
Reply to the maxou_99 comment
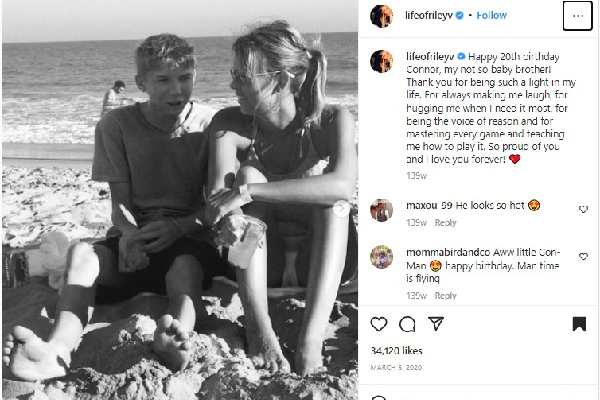[x=445, y=223]
